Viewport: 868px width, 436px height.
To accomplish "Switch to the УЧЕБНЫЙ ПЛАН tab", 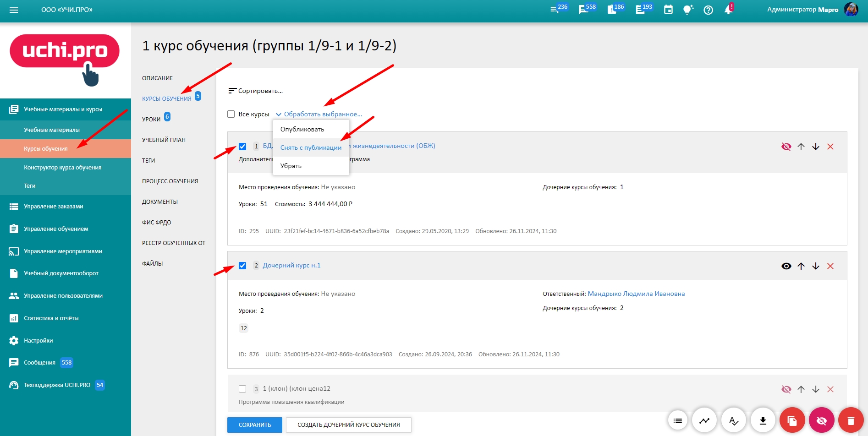I will 164,140.
